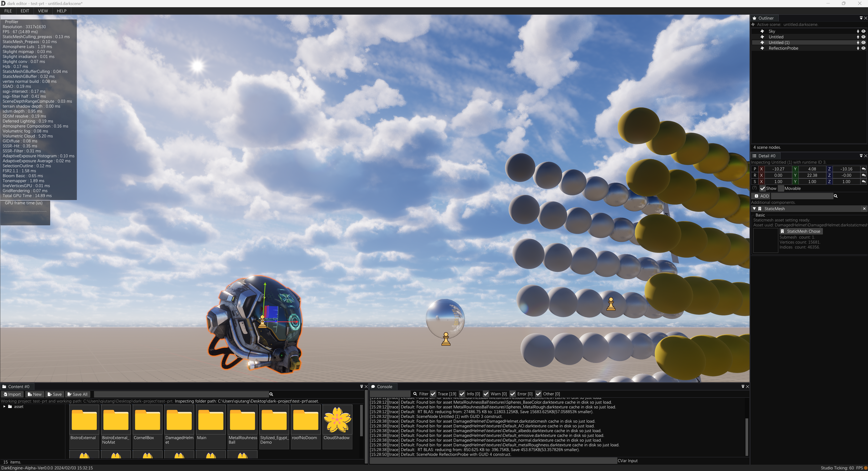The image size is (868, 471).
Task: Open the Outliner panel dropdown arrow
Action: 861,18
